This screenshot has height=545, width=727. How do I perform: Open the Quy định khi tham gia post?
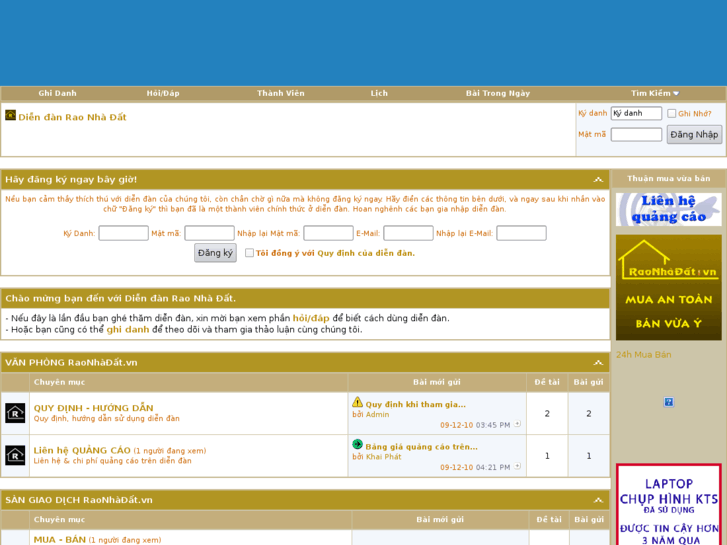(x=415, y=404)
